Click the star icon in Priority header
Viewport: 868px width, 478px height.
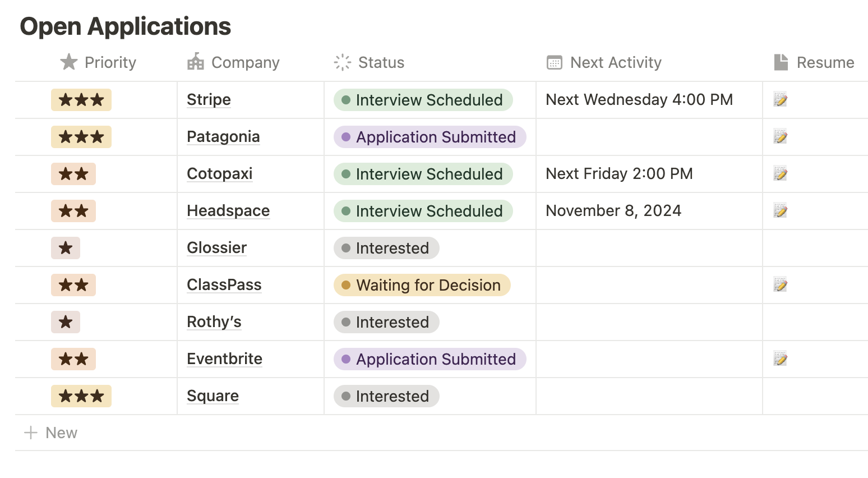[x=69, y=62]
